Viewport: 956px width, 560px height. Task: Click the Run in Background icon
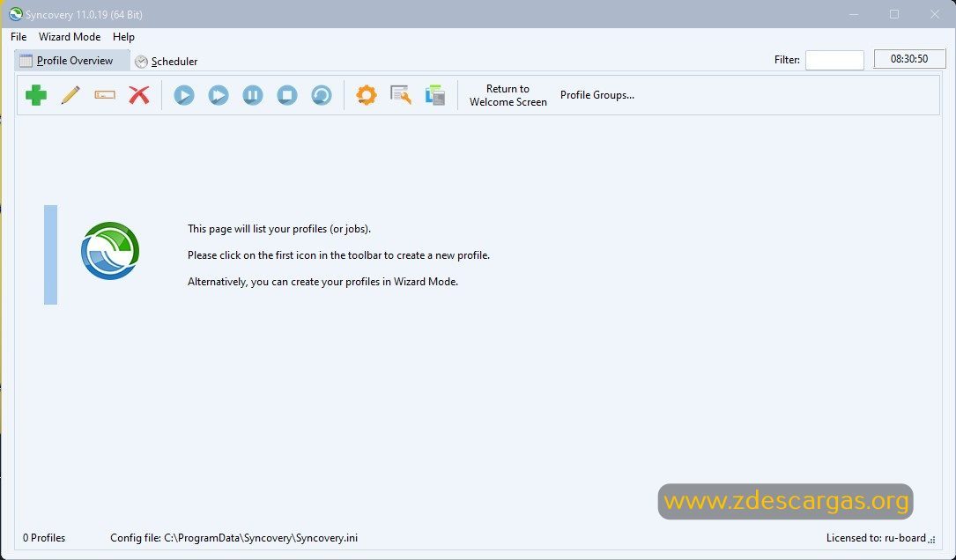(x=219, y=95)
